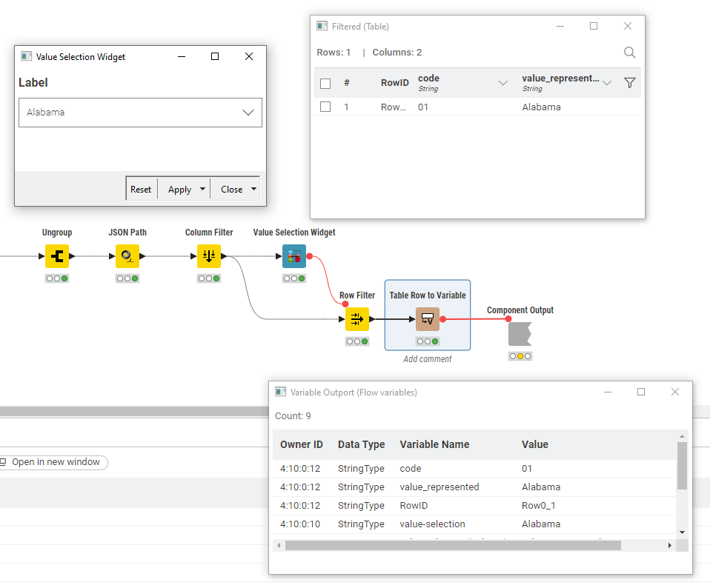Select the Column Filter node icon
The image size is (710, 588).
click(x=208, y=255)
